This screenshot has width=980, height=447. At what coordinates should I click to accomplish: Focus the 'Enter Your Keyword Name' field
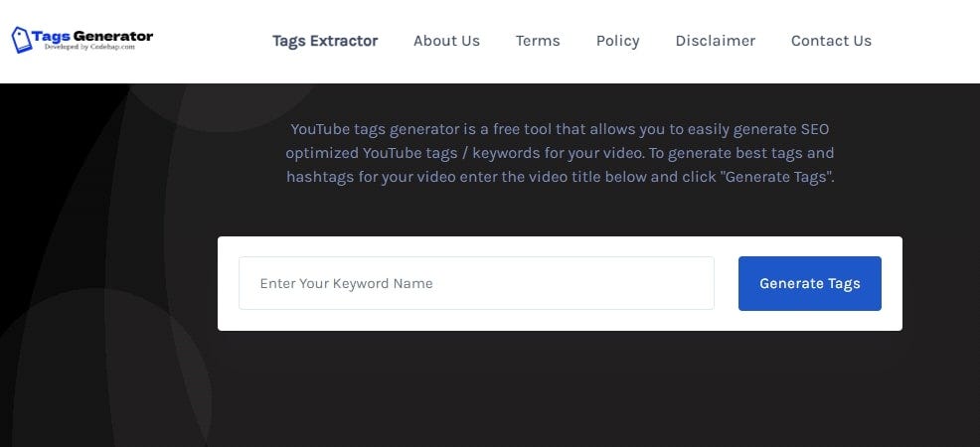[x=476, y=283]
